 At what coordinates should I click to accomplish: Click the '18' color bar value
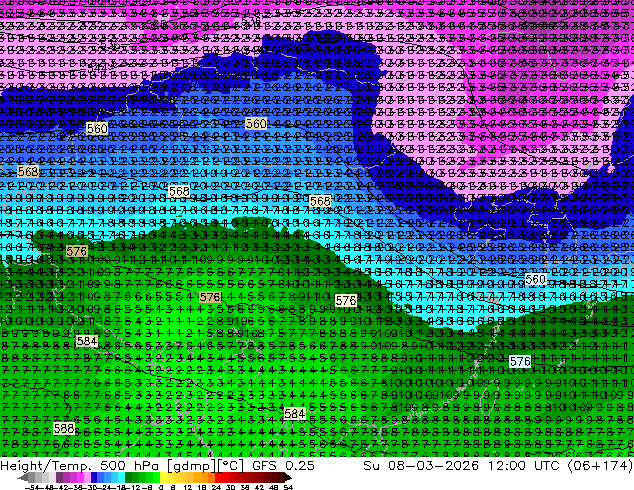point(202,488)
